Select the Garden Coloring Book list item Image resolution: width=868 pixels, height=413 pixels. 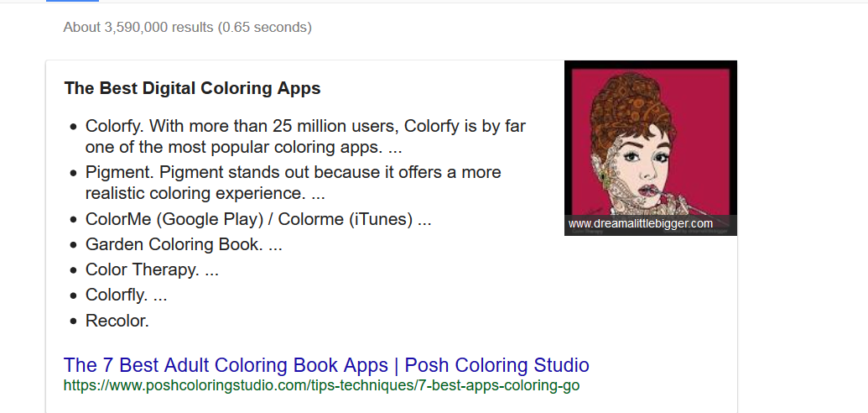[184, 244]
